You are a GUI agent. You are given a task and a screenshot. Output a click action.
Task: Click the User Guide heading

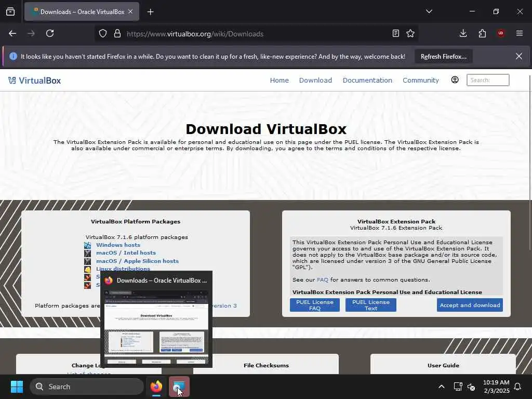(x=443, y=365)
